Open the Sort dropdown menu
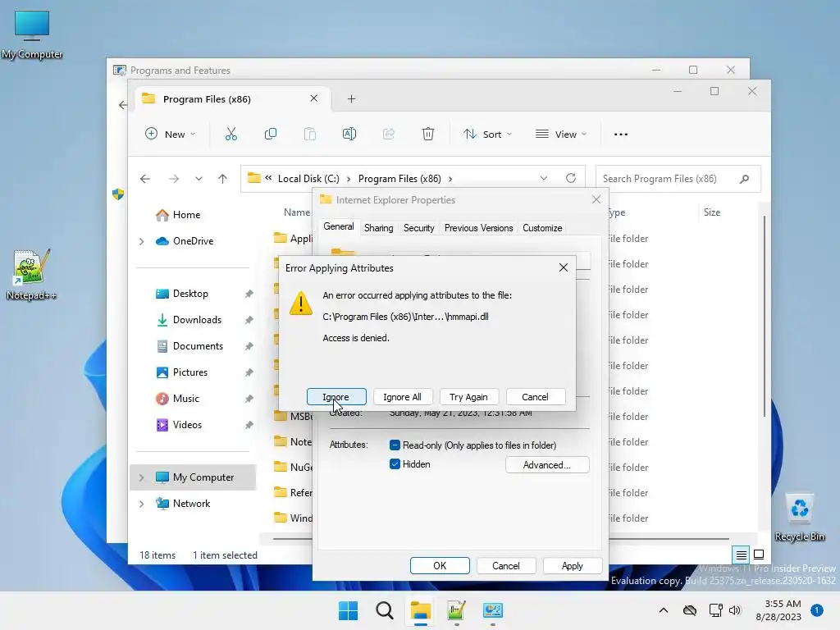This screenshot has height=630, width=840. pyautogui.click(x=487, y=134)
